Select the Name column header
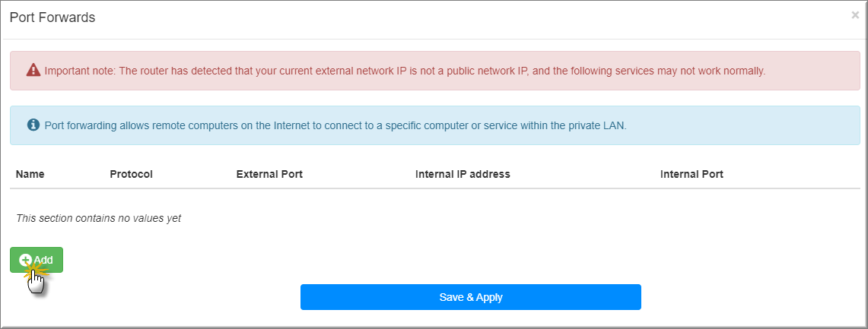The width and height of the screenshot is (868, 329). (x=30, y=174)
